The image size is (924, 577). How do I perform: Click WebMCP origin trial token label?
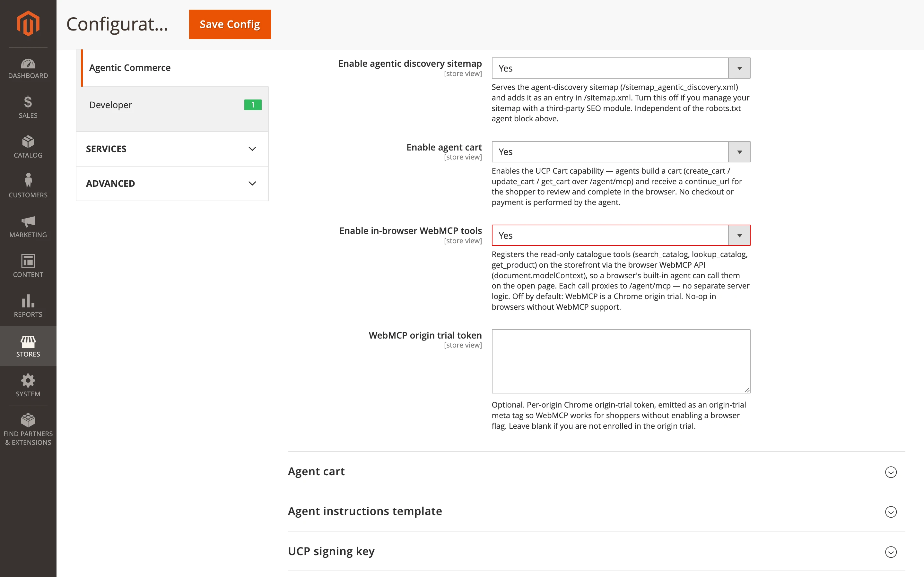425,335
